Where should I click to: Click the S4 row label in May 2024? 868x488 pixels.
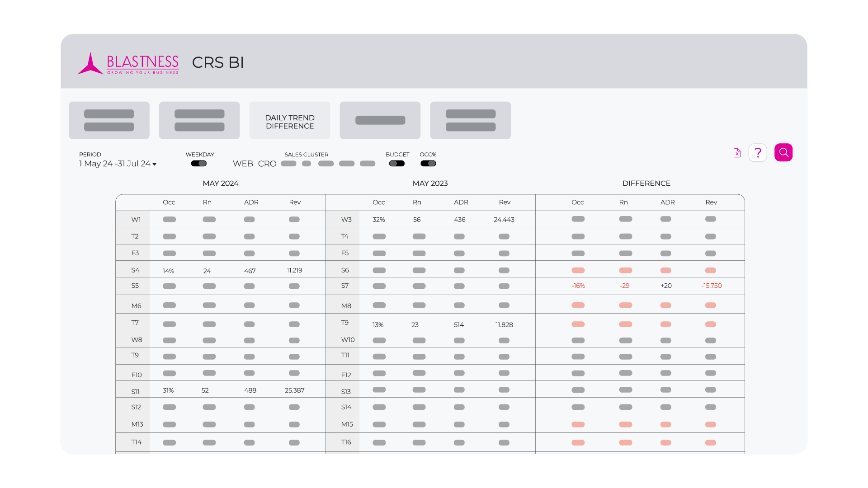pyautogui.click(x=135, y=270)
